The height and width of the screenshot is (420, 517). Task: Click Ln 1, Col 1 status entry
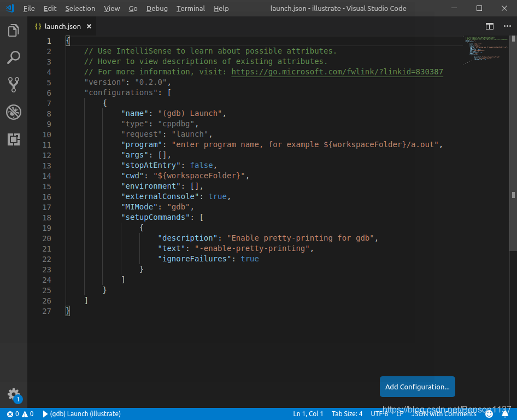click(x=308, y=414)
